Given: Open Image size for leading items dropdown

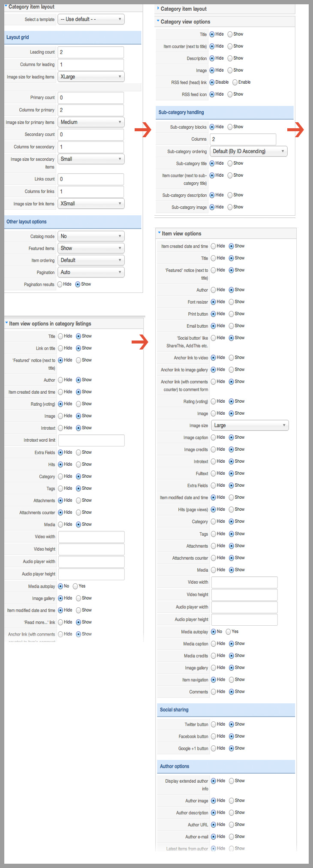Looking at the screenshot, I should [x=91, y=77].
